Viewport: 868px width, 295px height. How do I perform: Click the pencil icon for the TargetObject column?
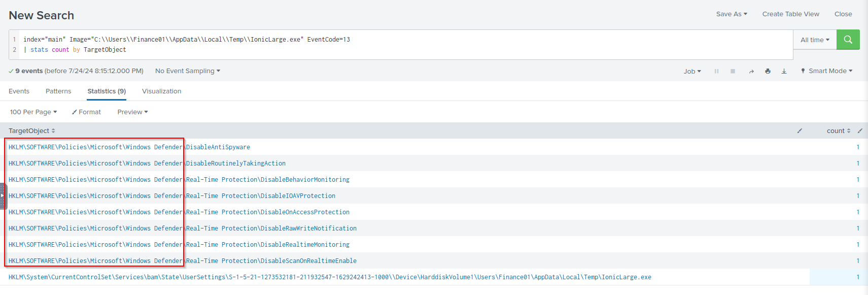coord(800,130)
